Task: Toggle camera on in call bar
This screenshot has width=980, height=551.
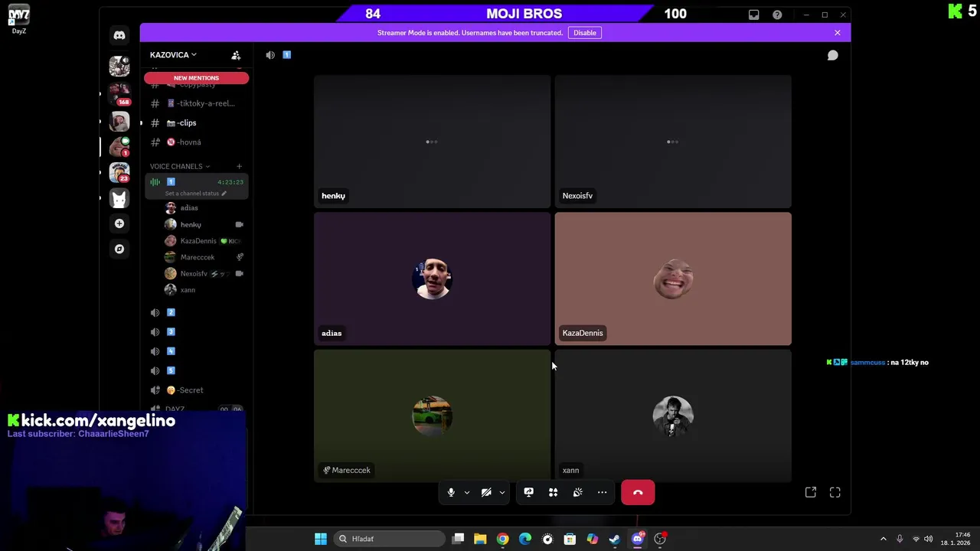Action: pos(486,493)
